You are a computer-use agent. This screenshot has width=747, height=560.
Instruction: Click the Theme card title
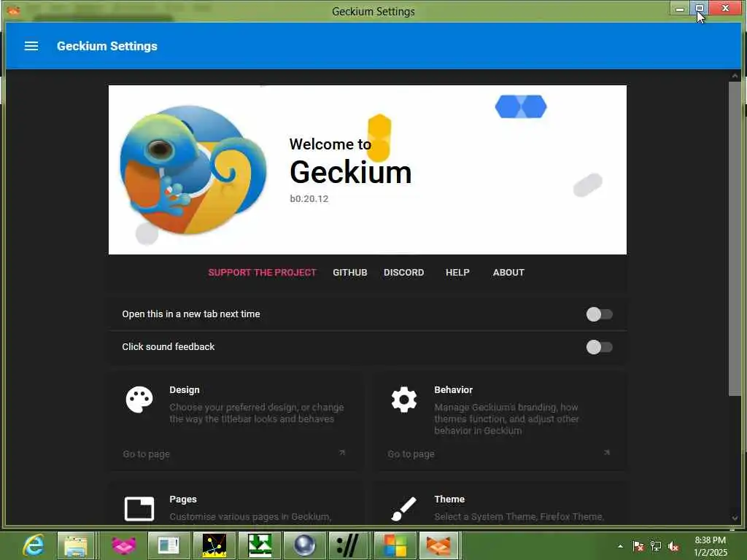click(x=449, y=499)
